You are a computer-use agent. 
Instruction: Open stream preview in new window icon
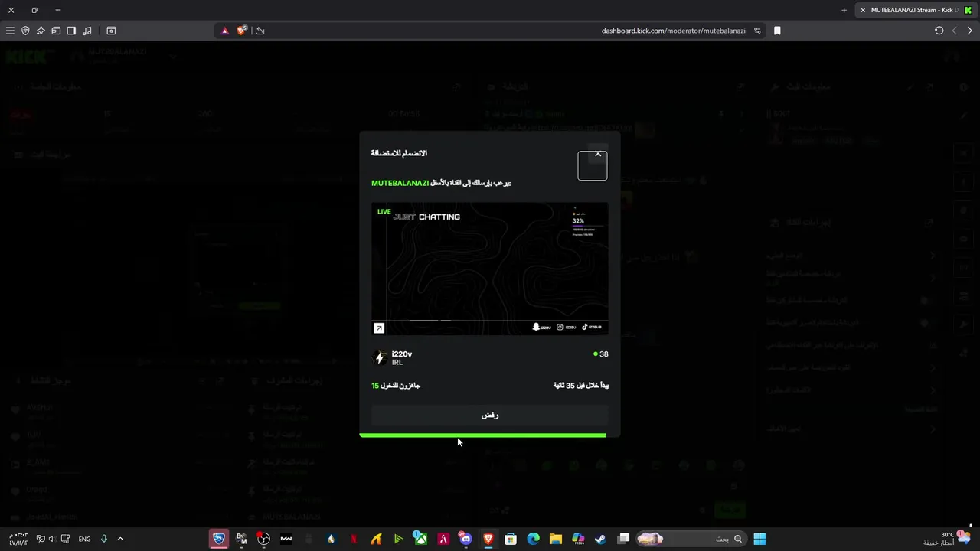(x=379, y=328)
